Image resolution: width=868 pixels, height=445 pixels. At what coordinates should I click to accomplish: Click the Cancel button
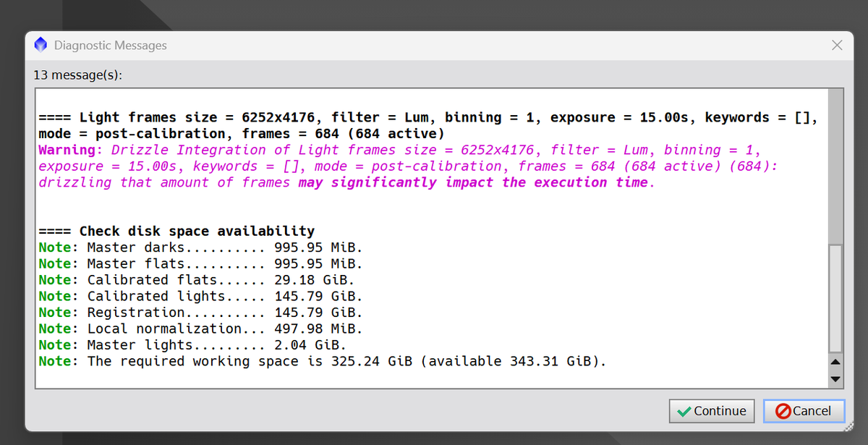pos(803,411)
